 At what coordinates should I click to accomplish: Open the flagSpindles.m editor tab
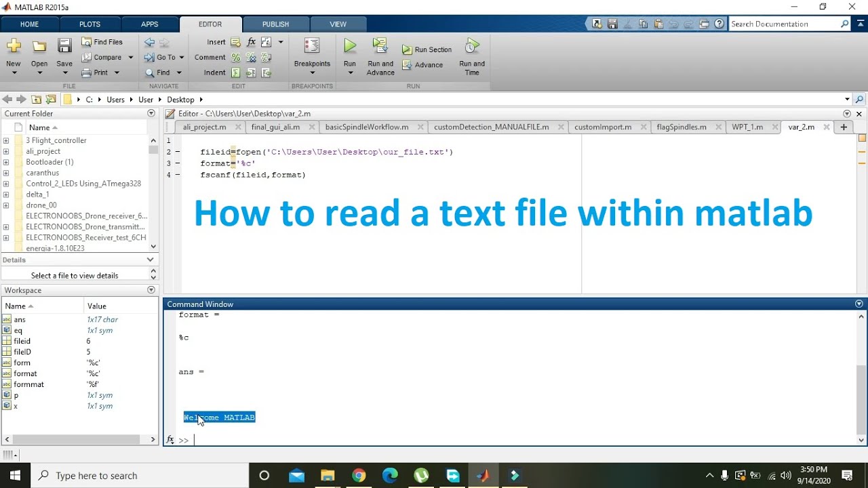tap(682, 127)
